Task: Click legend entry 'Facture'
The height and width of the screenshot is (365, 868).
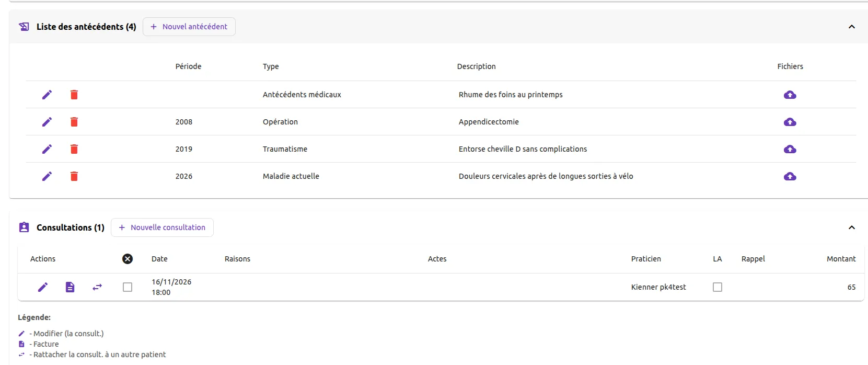Action: (x=46, y=344)
